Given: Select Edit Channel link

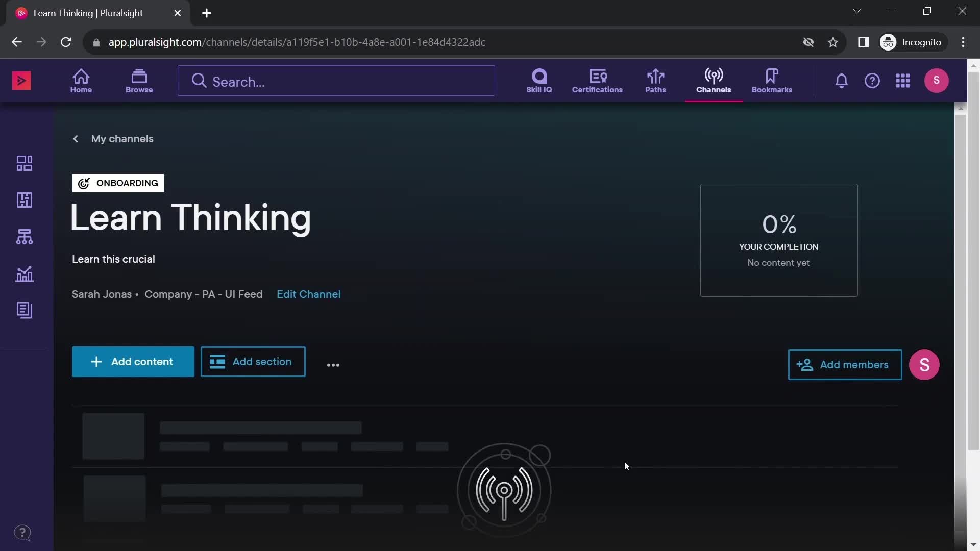Looking at the screenshot, I should click(x=308, y=294).
